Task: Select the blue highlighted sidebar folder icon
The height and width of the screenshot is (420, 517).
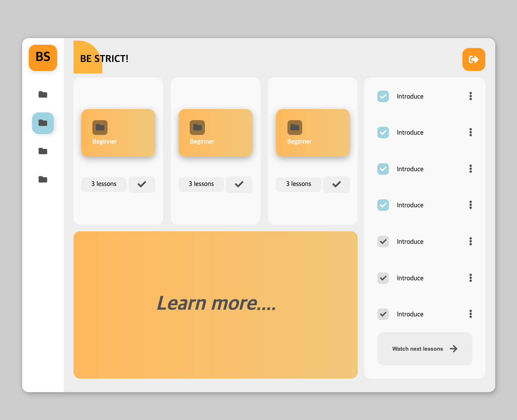Action: 43,123
